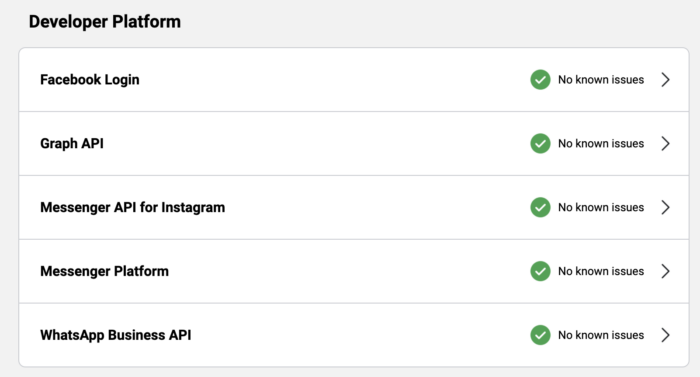Open Messenger API for Instagram title
The image size is (700, 377).
click(x=133, y=208)
